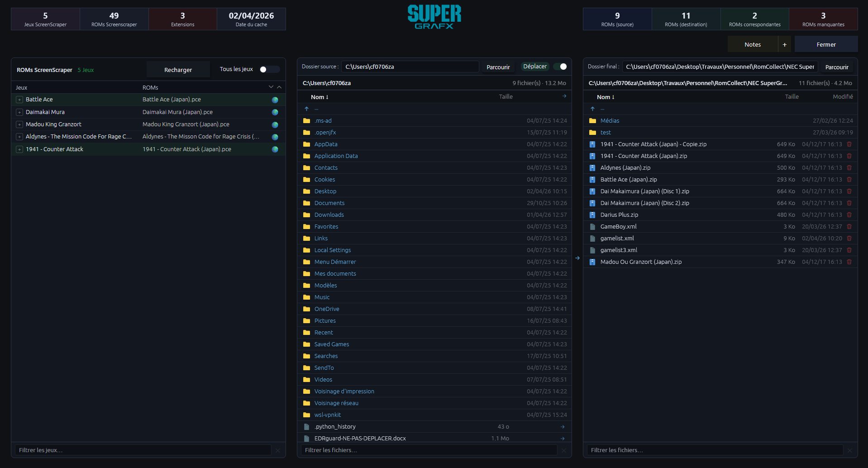Open the Médias folder in destination panel
The image size is (868, 468).
(610, 121)
